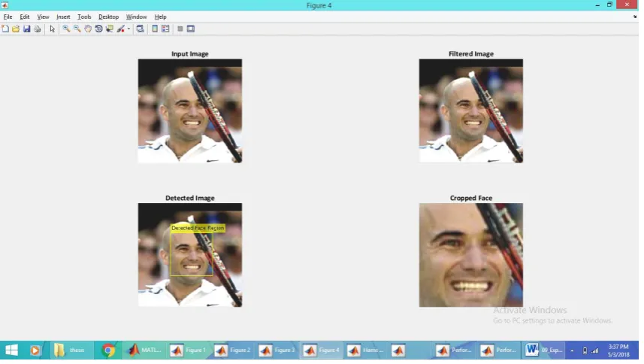Switch to Figure 1 in the taskbar
The image size is (644, 364).
point(189,350)
